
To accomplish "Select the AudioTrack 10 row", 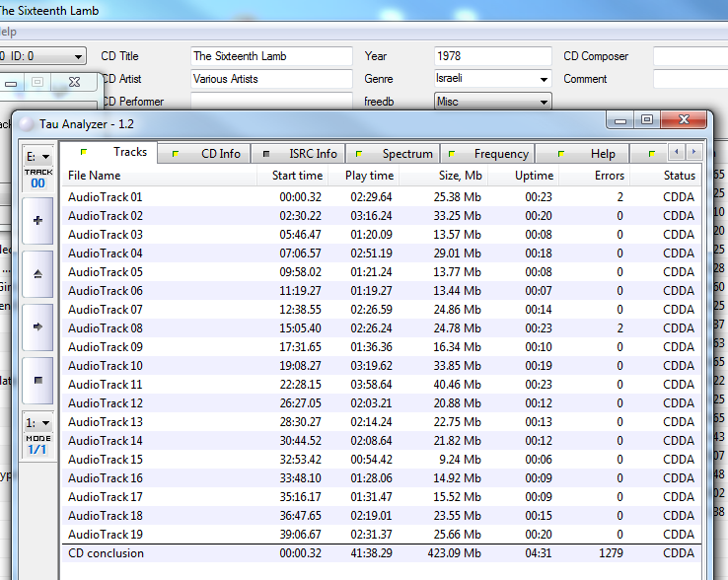I will 381,366.
